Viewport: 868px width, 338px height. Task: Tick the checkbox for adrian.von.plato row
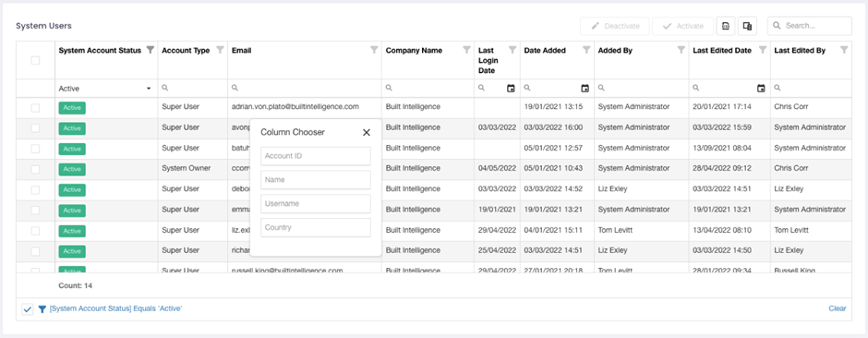tap(35, 108)
